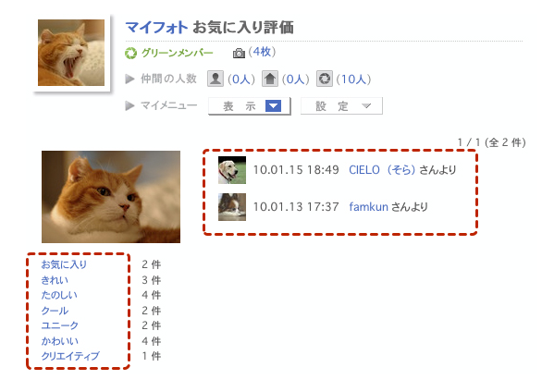Open the famkun user link
The height and width of the screenshot is (392, 542).
coord(368,207)
